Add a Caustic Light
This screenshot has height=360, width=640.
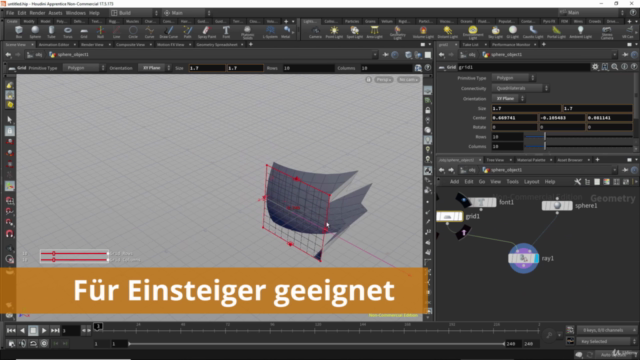pos(533,31)
